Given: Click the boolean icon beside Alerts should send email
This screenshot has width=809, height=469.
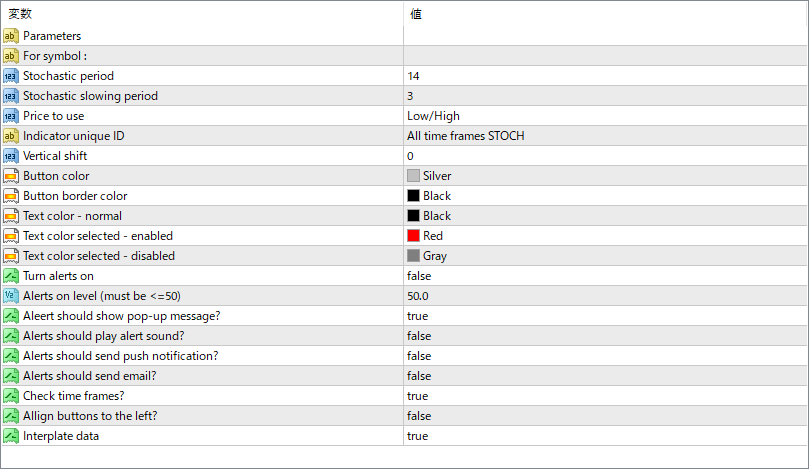Looking at the screenshot, I should point(10,376).
